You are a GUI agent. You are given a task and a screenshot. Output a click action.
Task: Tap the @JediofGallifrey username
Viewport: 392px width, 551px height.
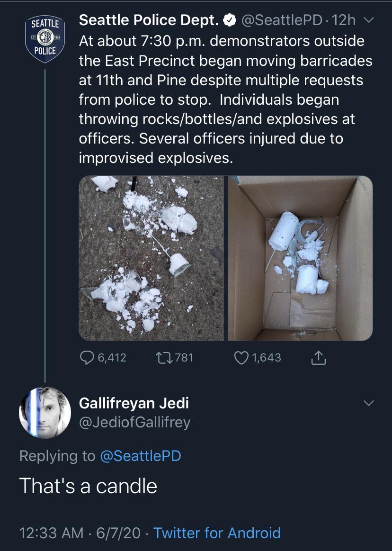(134, 422)
